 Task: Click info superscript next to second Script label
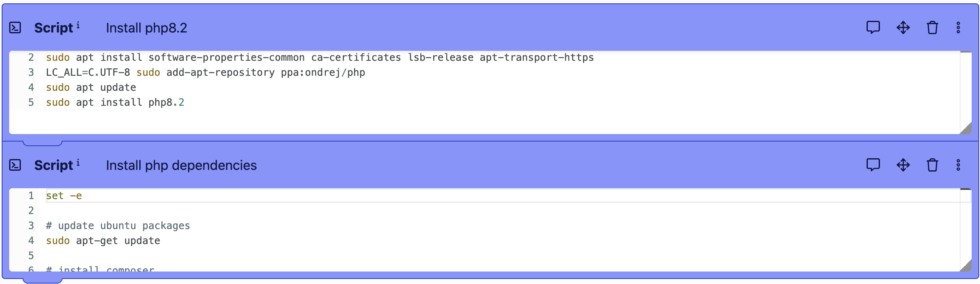coord(78,163)
